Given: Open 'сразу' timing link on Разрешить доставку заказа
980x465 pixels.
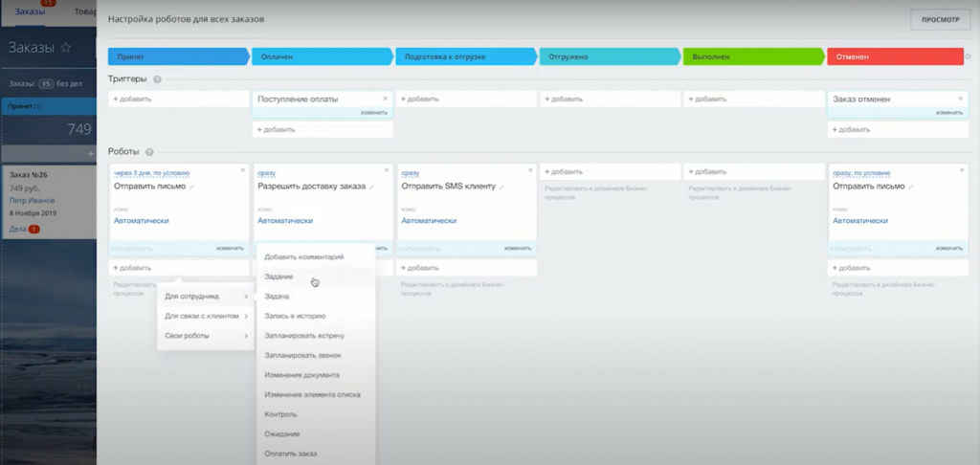Looking at the screenshot, I should click(x=267, y=173).
